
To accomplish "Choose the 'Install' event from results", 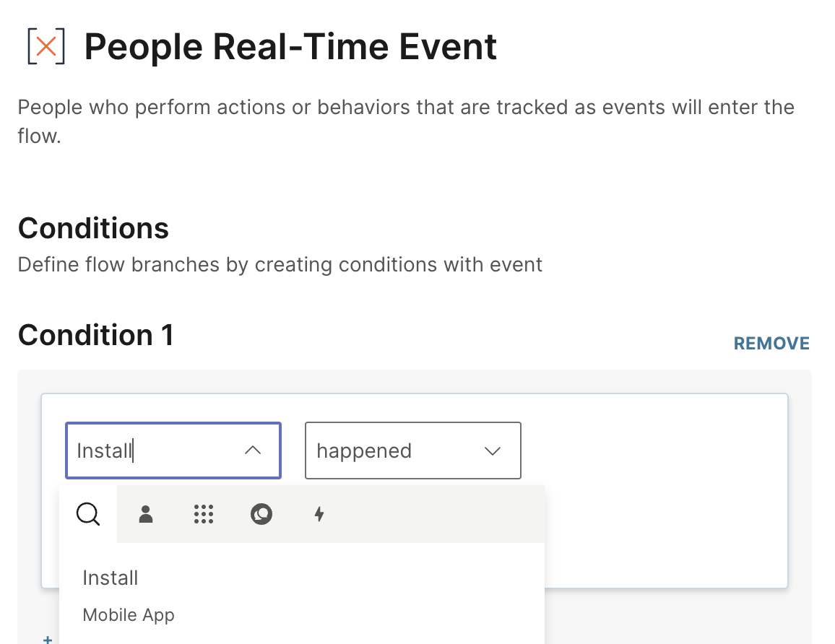I will pyautogui.click(x=111, y=578).
